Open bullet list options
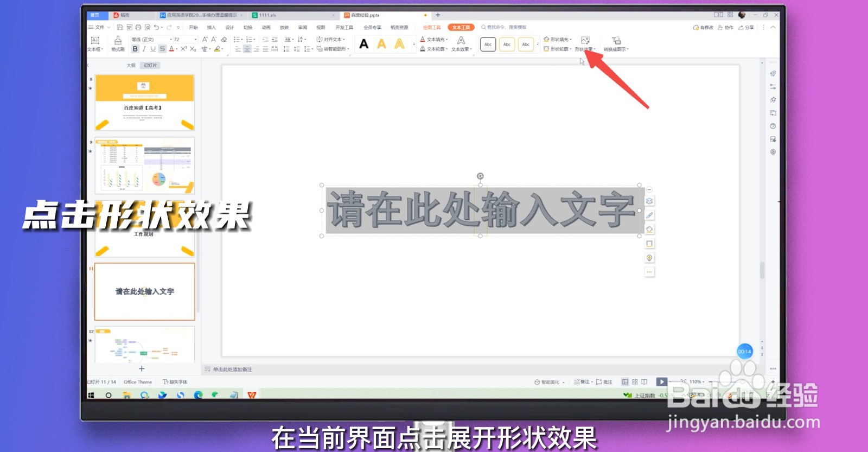 (x=238, y=40)
